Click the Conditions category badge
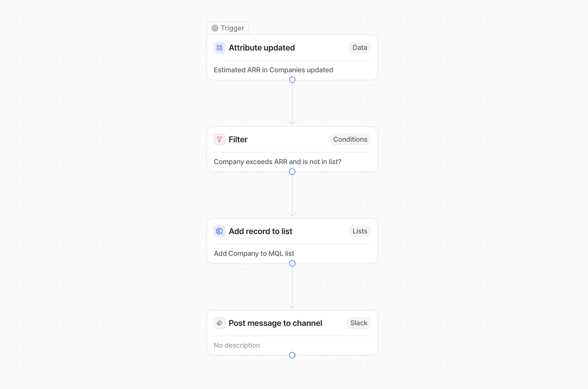This screenshot has width=588, height=389. coord(350,139)
